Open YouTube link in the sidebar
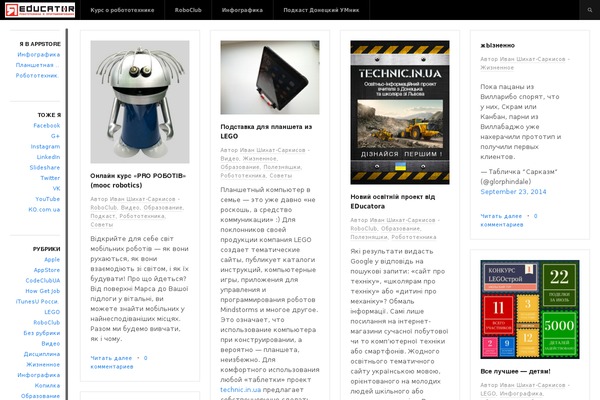600x400 pixels. pyautogui.click(x=48, y=199)
